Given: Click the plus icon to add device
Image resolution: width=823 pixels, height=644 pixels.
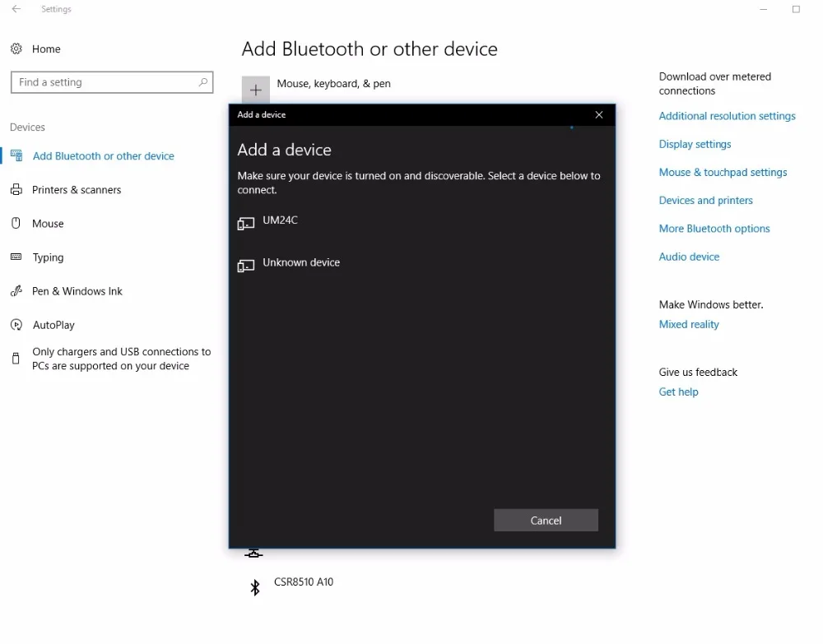Looking at the screenshot, I should (x=256, y=90).
